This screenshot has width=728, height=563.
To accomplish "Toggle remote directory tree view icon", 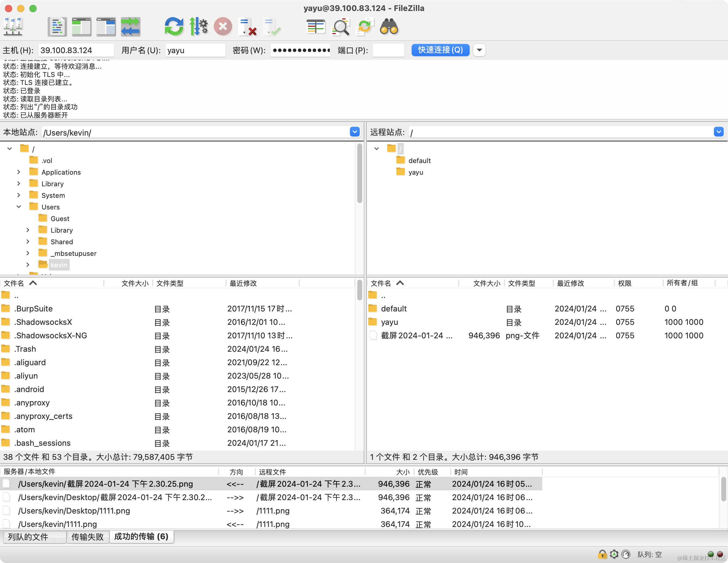I will tap(106, 27).
